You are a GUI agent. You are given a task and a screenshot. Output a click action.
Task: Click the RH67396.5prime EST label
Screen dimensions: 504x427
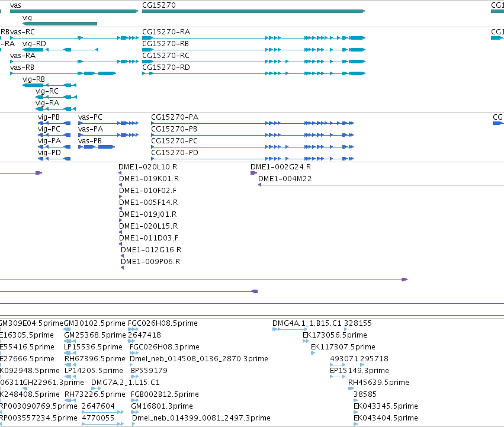[x=95, y=359]
